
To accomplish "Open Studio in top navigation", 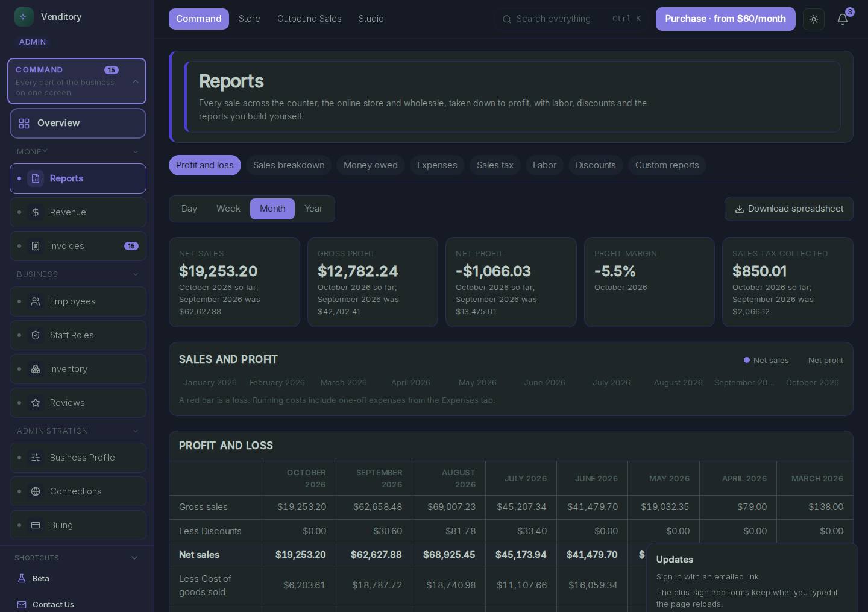I will 371,19.
